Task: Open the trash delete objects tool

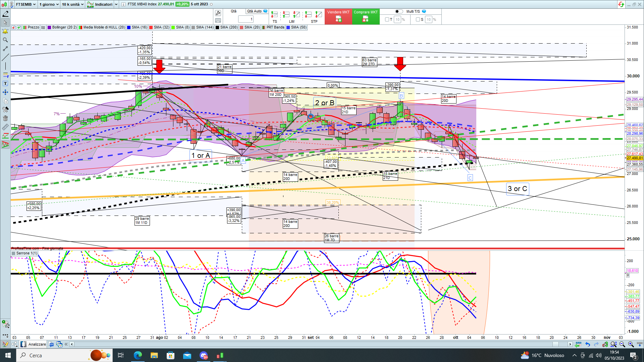Action: point(5,118)
